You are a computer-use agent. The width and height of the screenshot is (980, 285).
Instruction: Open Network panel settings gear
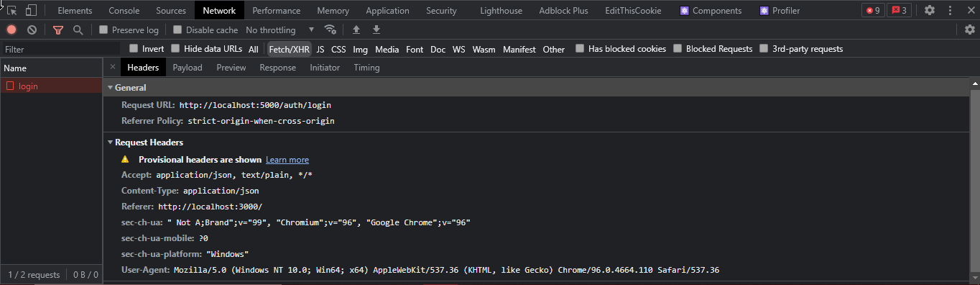(970, 30)
